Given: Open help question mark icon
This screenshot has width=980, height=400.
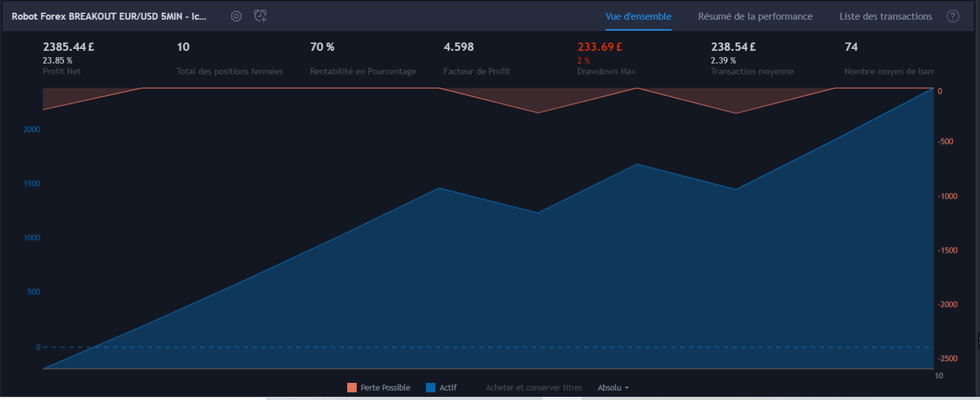Looking at the screenshot, I should click(x=953, y=17).
